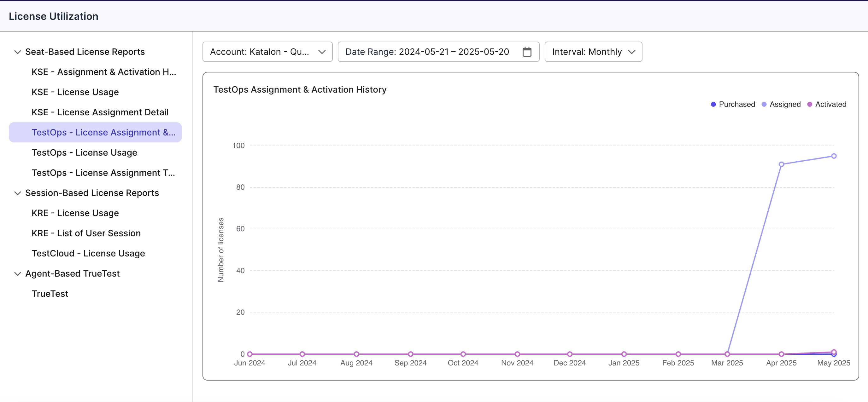Open KRE - List of User Session

coord(86,233)
